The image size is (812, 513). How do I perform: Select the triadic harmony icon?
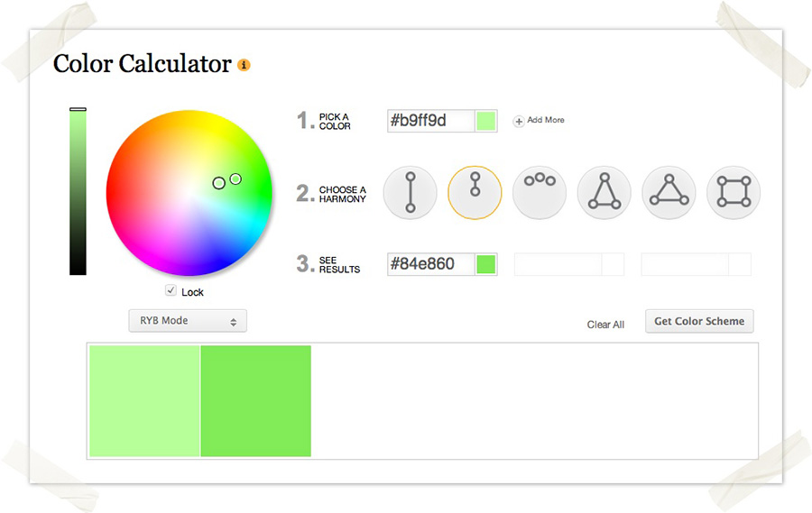pyautogui.click(x=669, y=193)
